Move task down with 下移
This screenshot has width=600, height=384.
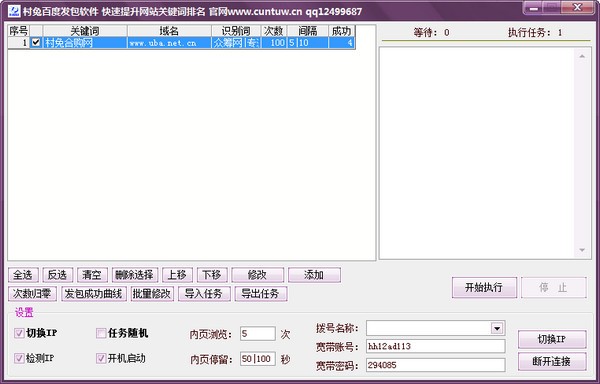212,275
